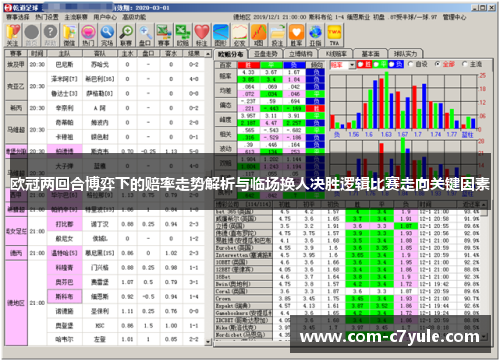Open the orange K图 candlestick icon

[258, 35]
